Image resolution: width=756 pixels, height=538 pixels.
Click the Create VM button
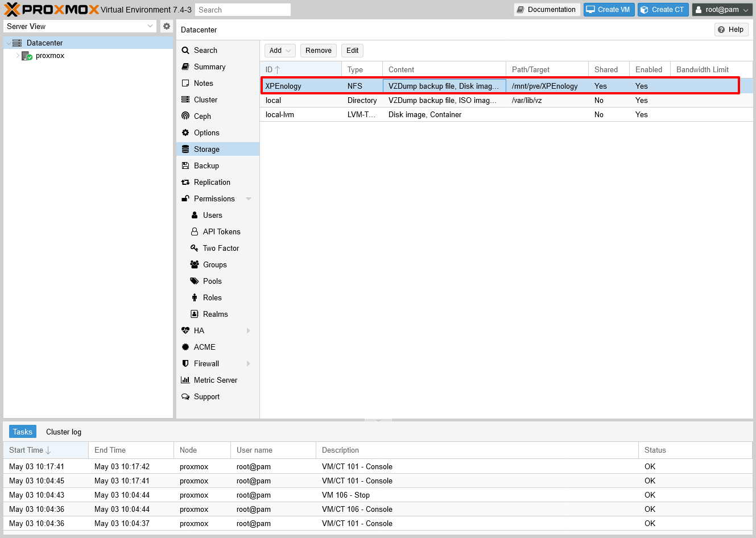pos(608,10)
